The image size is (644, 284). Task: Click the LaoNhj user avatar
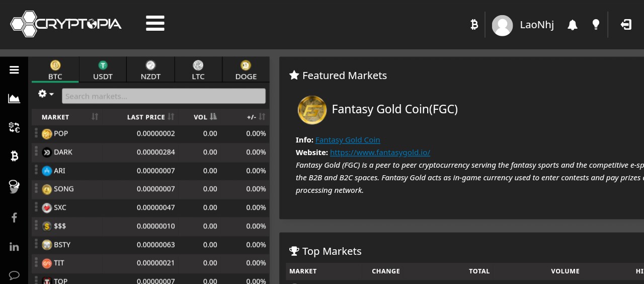click(x=502, y=25)
